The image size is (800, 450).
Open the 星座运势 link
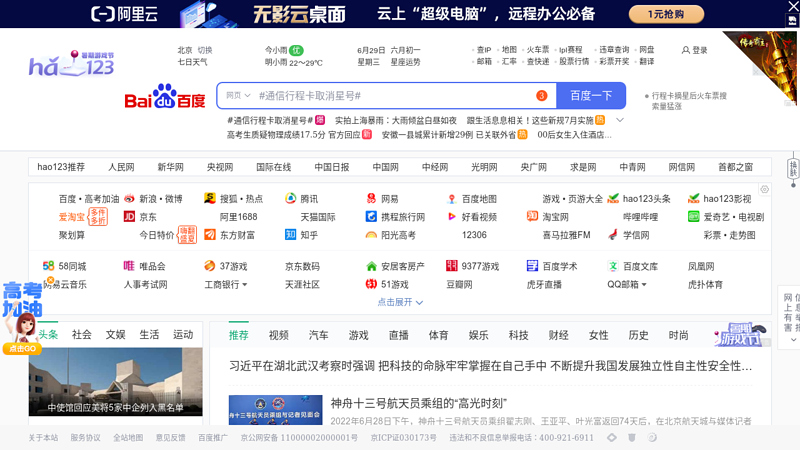tap(406, 62)
